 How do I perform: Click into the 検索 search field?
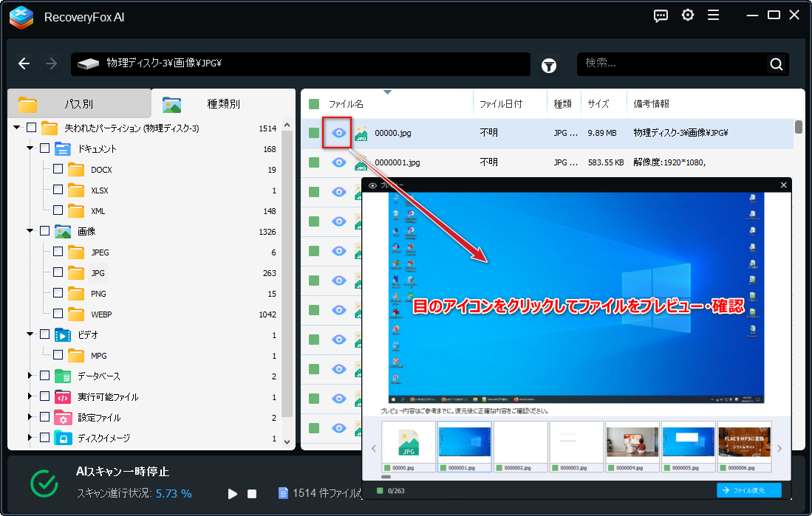pyautogui.click(x=672, y=63)
